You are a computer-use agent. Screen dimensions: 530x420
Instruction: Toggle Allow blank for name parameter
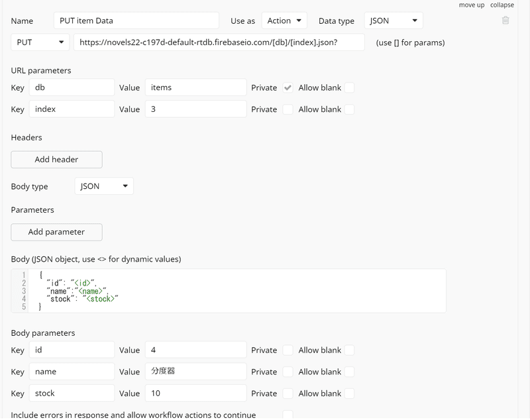(349, 372)
